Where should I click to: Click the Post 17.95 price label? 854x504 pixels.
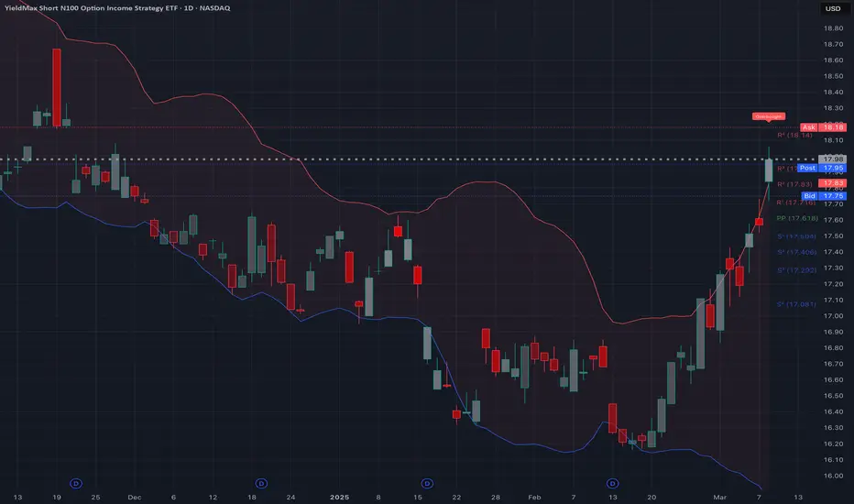(x=822, y=168)
